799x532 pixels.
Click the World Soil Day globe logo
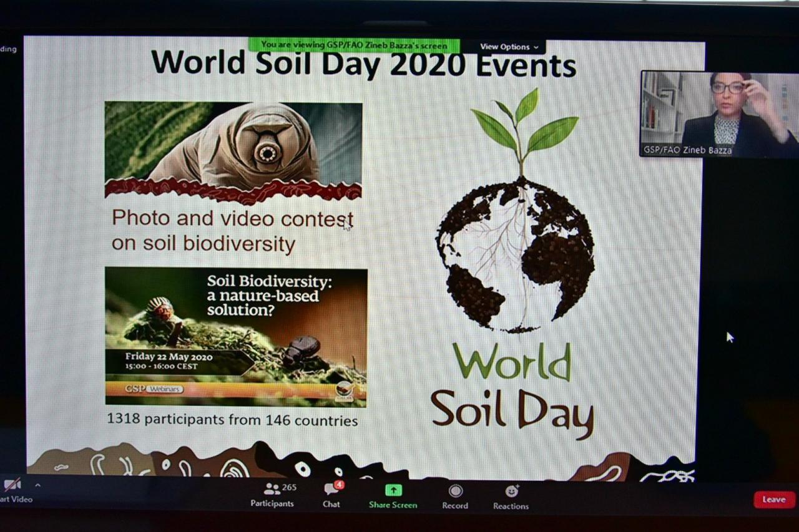pos(516,265)
